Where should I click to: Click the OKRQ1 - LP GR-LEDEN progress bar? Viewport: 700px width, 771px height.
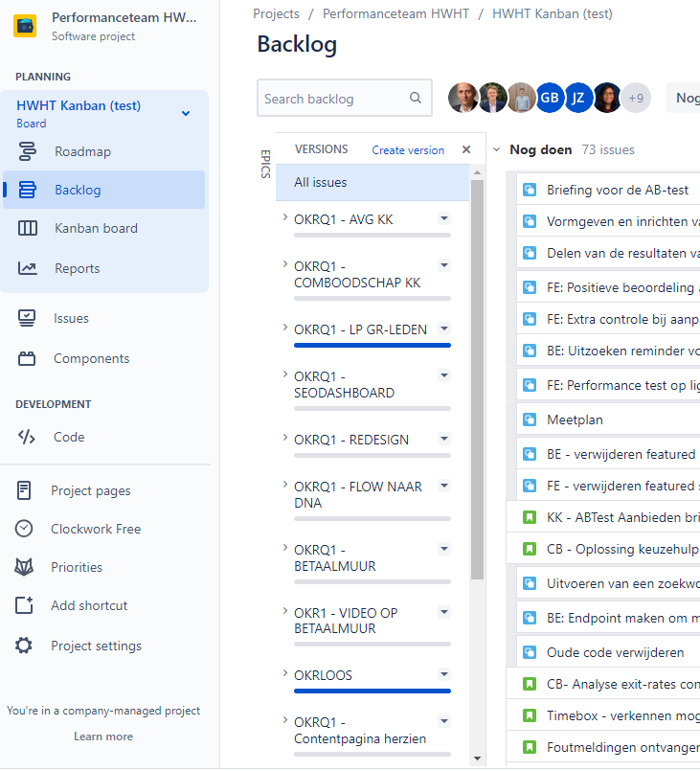(x=373, y=345)
